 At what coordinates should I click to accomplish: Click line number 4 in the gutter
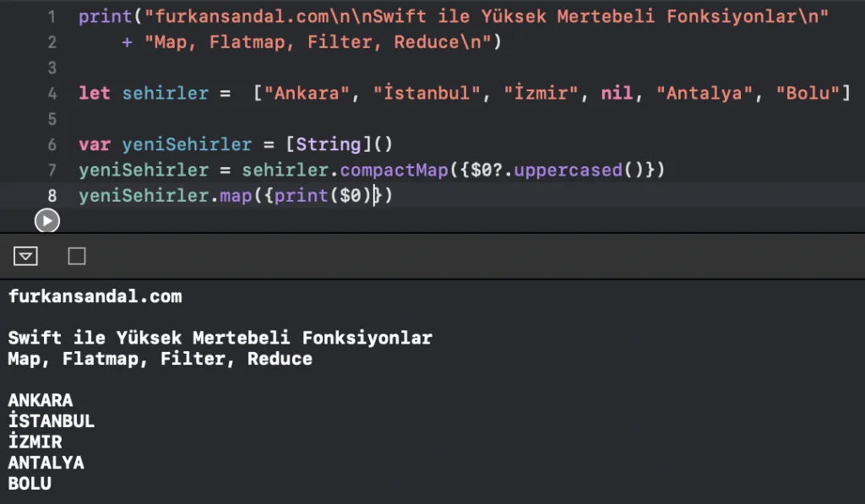coord(52,93)
